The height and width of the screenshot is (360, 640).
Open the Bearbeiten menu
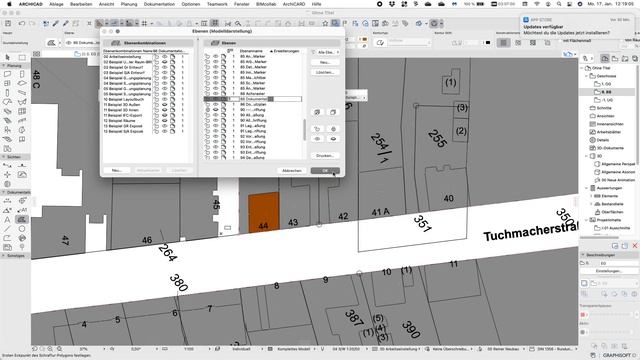(81, 4)
